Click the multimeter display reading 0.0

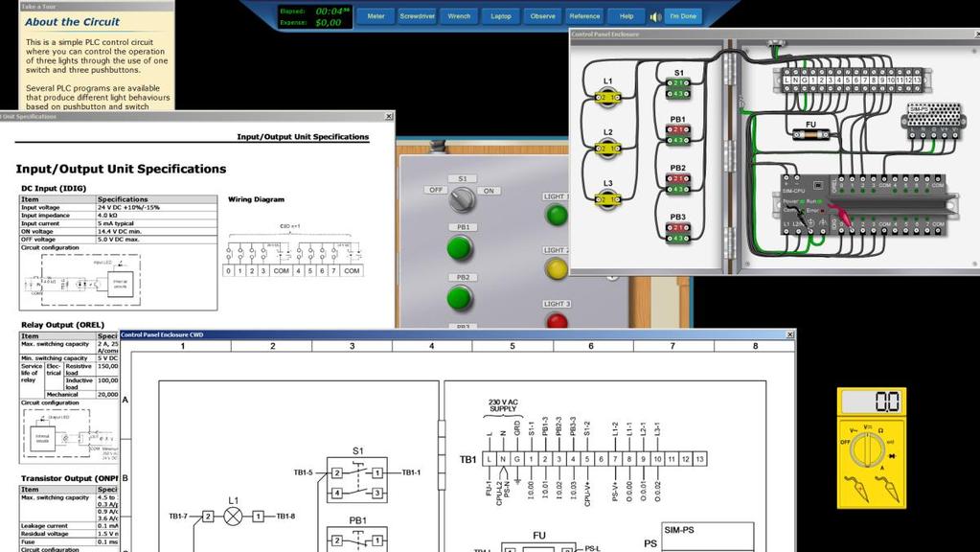[x=871, y=402]
